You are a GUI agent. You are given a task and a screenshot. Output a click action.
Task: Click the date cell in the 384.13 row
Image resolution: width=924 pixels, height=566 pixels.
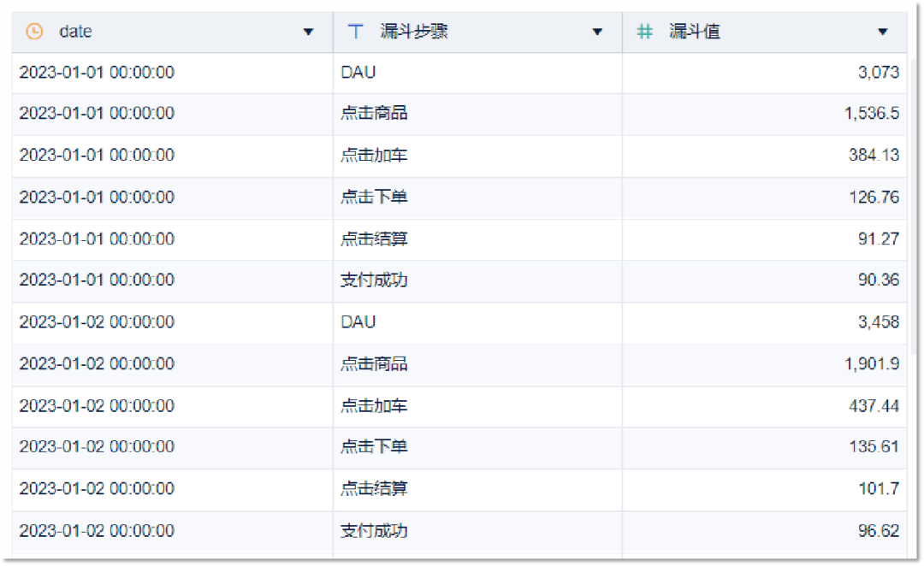[x=172, y=156]
